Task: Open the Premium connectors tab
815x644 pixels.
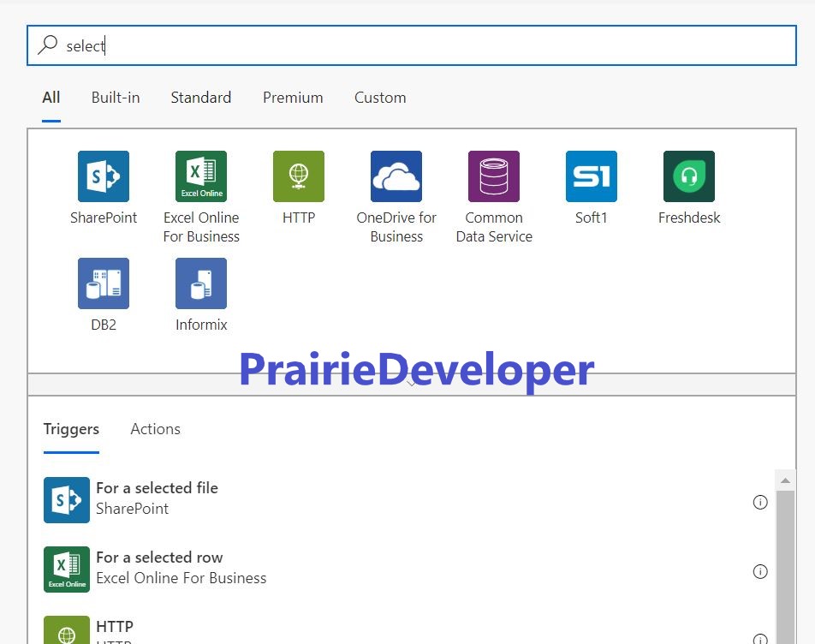Action: click(x=293, y=98)
